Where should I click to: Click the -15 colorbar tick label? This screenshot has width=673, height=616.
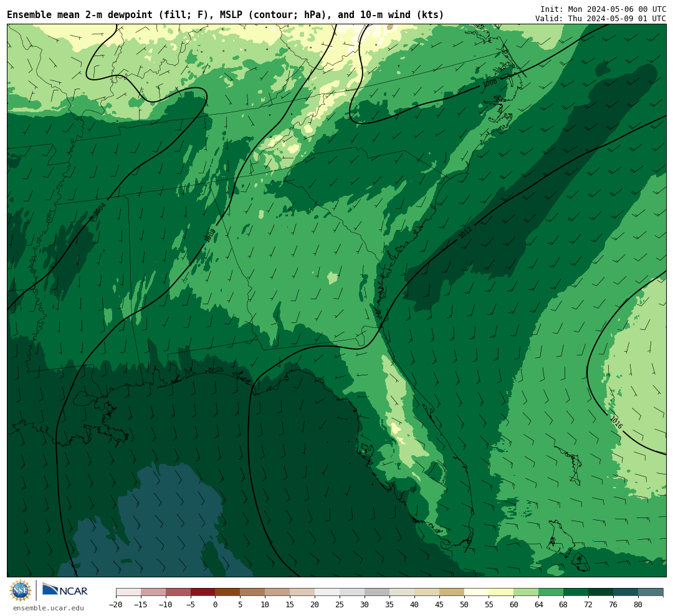click(140, 605)
